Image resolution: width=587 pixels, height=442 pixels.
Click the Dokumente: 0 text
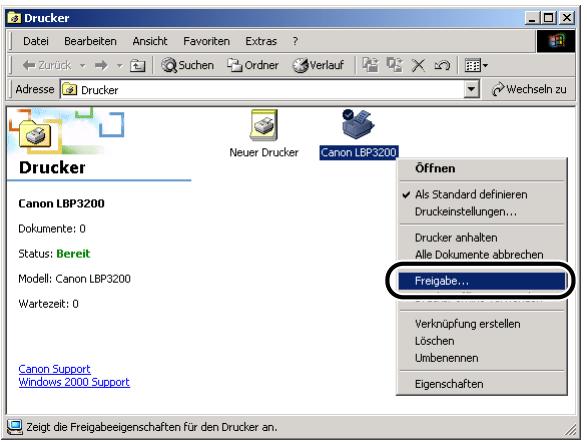point(52,229)
